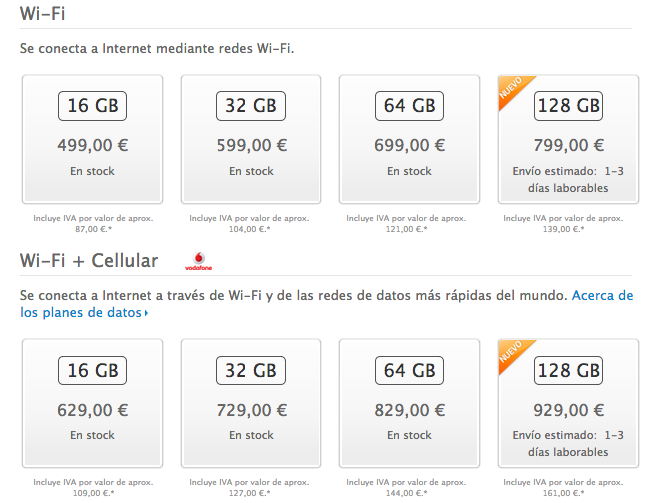Click arrow after planes de datos link
660x503 pixels.
(x=146, y=313)
